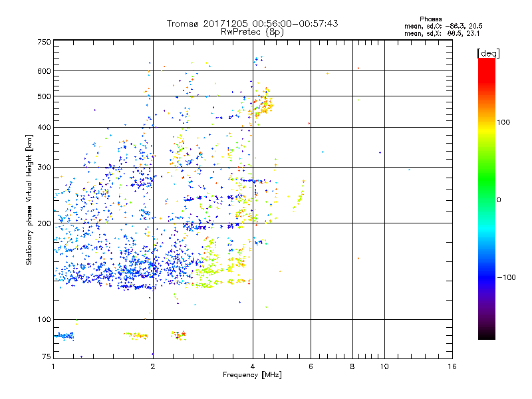The image size is (532, 399).
Task: Click the 'mean, sd,O: -86.3, 20.5' statistic
Action: coord(444,26)
